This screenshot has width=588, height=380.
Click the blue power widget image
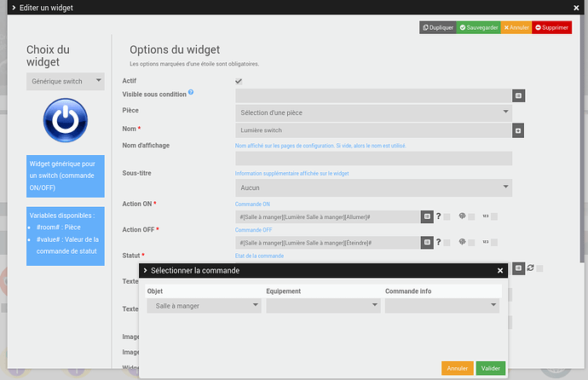click(66, 120)
